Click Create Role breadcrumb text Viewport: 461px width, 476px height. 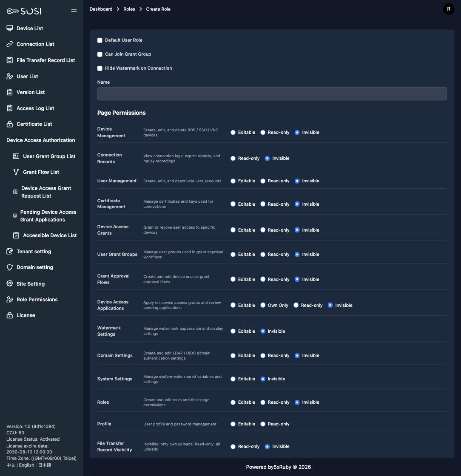158,9
